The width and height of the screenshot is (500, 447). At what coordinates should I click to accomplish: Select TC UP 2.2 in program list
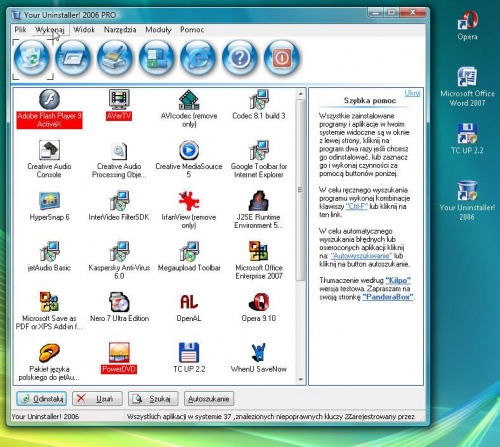tap(189, 358)
